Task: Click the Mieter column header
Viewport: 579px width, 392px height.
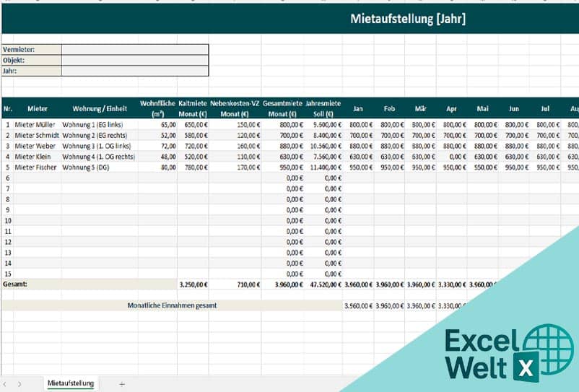Action: pos(38,108)
